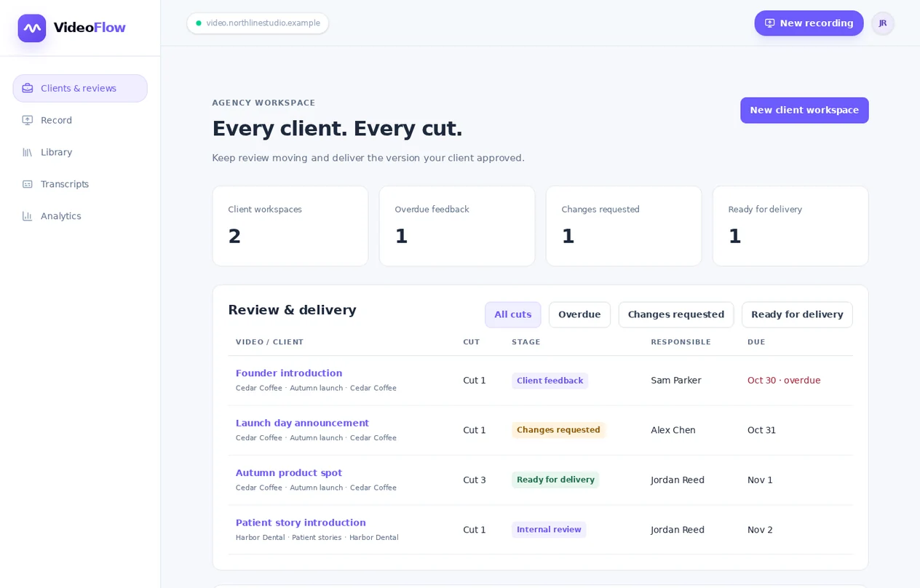
Task: Click the Changes requested stage badge in table
Action: coord(558,430)
